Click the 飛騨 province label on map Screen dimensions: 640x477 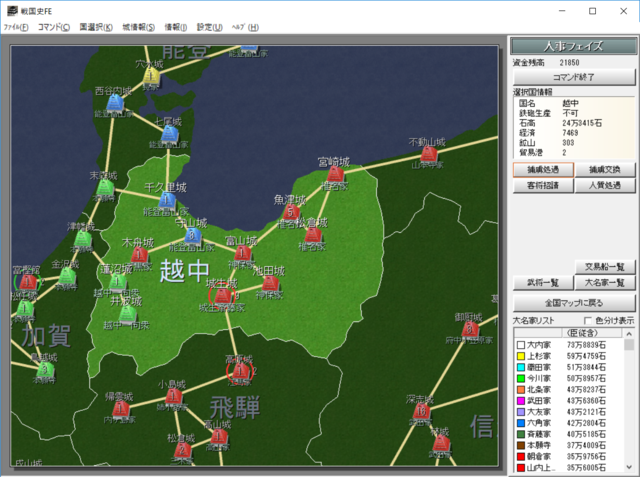[235, 408]
